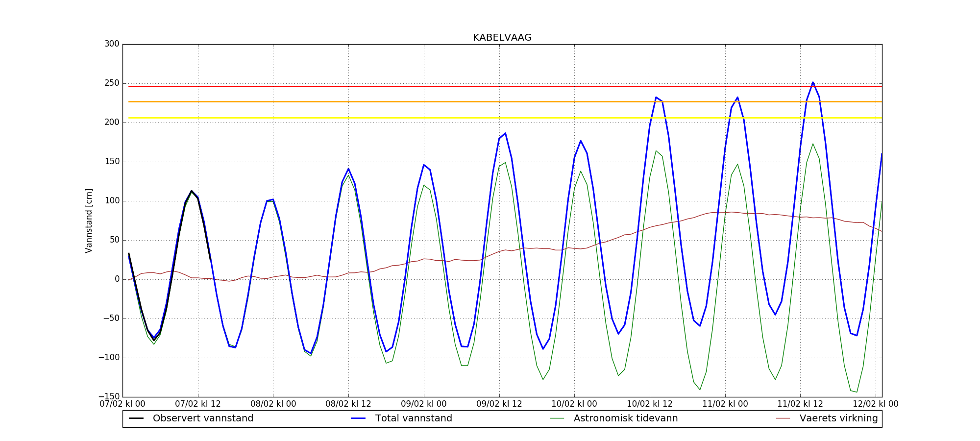Screen dimensions: 980x441
Task: Click the 0 y-axis tick label
Action: pos(117,279)
